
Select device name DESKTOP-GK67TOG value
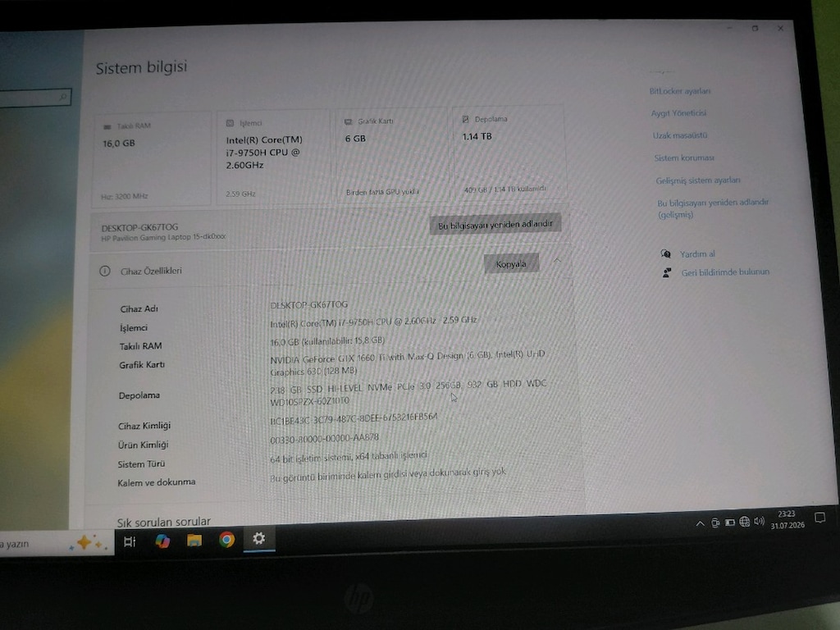pos(308,305)
